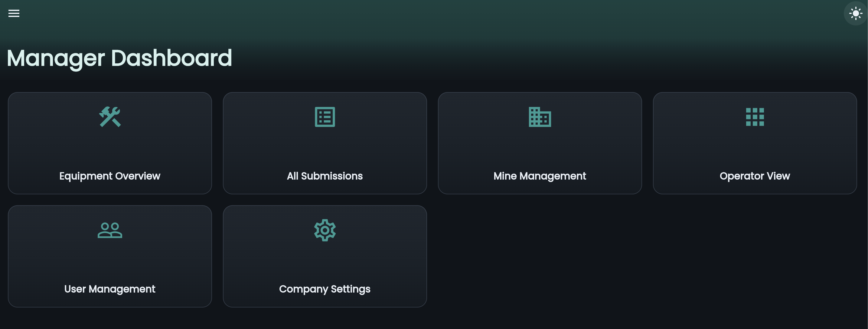Open the Equipment Overview page
This screenshot has height=329, width=868.
coord(109,143)
